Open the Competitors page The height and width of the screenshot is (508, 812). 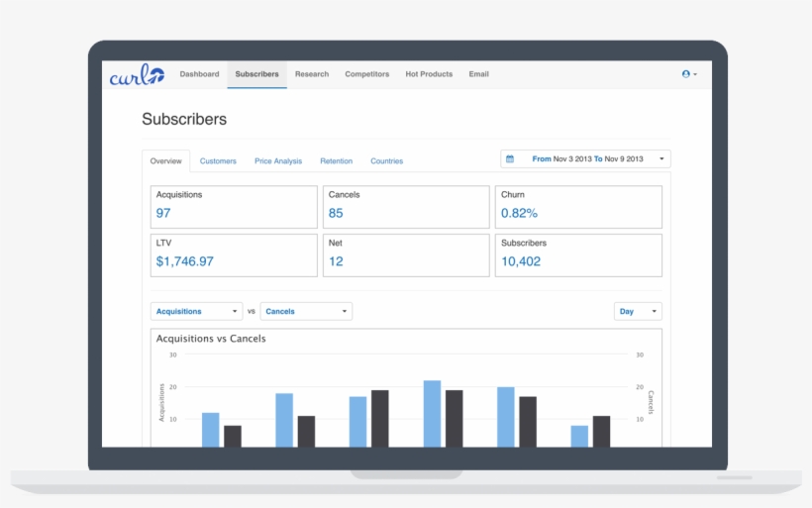coord(366,74)
